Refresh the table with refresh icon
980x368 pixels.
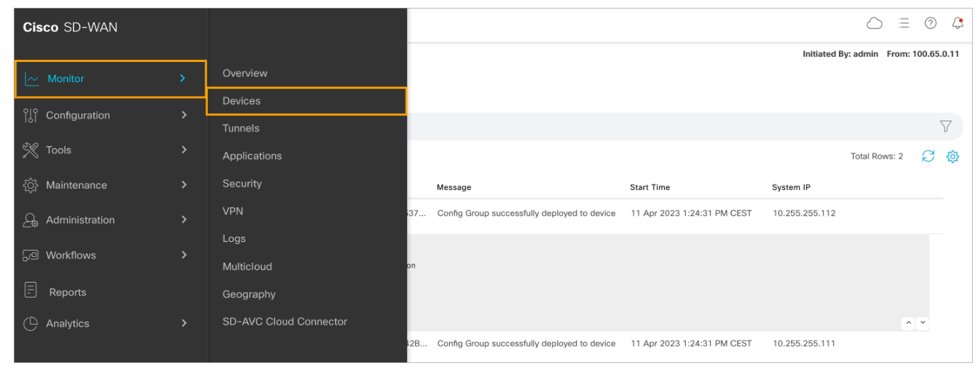[x=928, y=157]
